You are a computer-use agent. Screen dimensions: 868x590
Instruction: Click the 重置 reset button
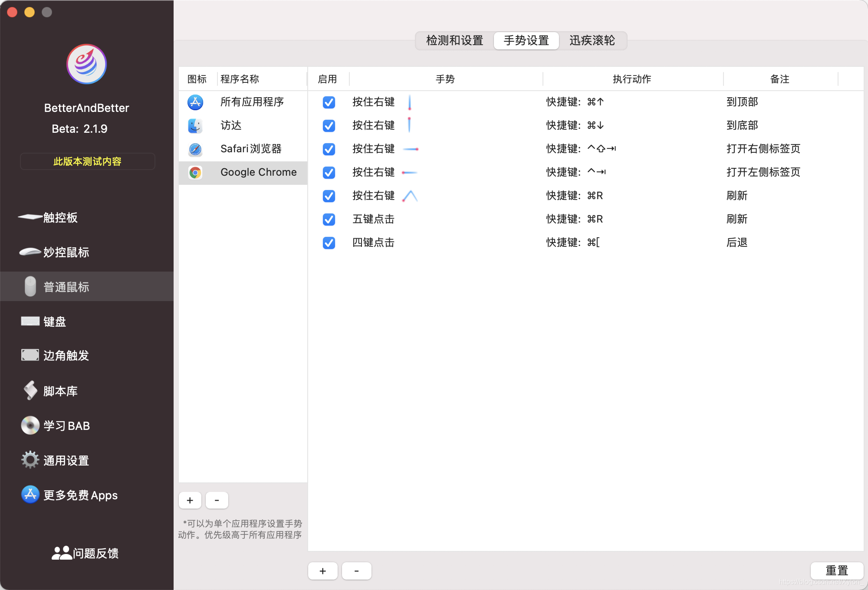836,570
